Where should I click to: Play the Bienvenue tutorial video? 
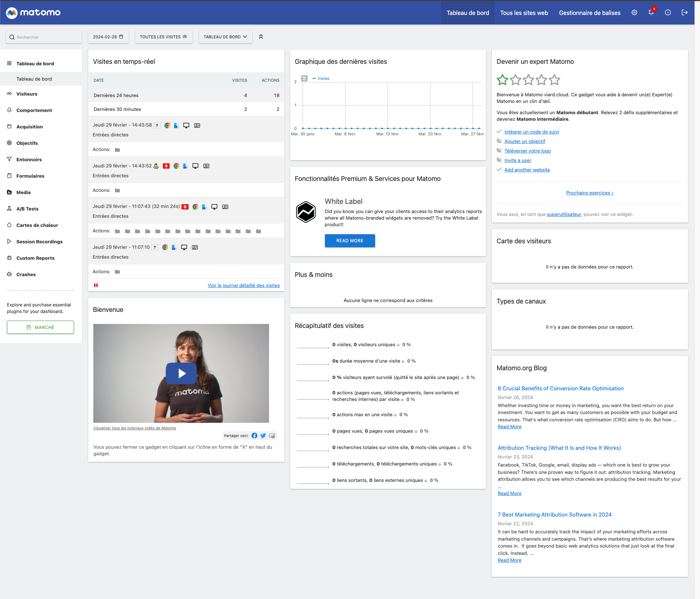coord(181,373)
